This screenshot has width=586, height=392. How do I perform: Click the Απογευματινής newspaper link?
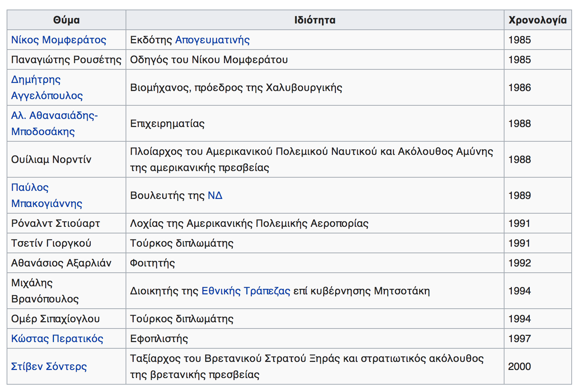[212, 40]
